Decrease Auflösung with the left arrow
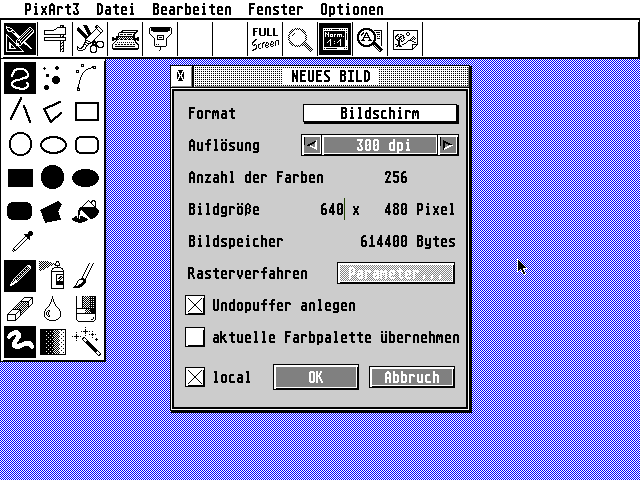Screen dimensions: 640x480 (x=312, y=145)
